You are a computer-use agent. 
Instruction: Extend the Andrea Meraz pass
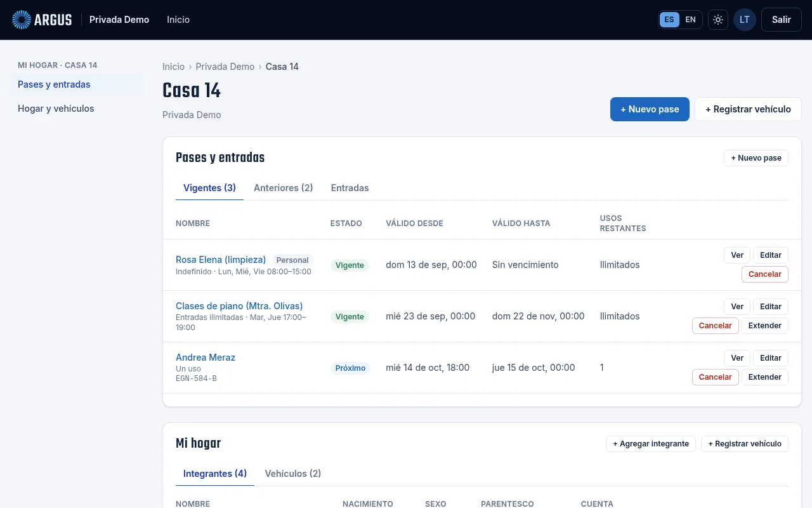765,377
